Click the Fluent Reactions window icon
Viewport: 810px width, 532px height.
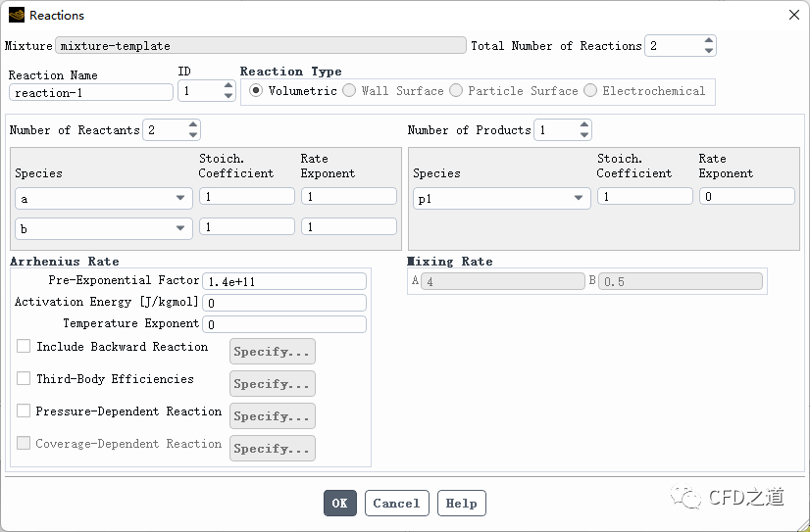point(16,15)
